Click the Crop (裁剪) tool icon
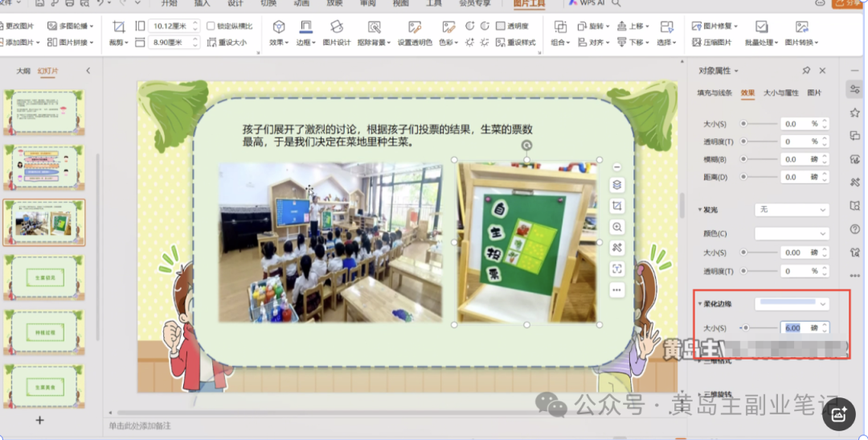Image resolution: width=868 pixels, height=440 pixels. click(118, 28)
